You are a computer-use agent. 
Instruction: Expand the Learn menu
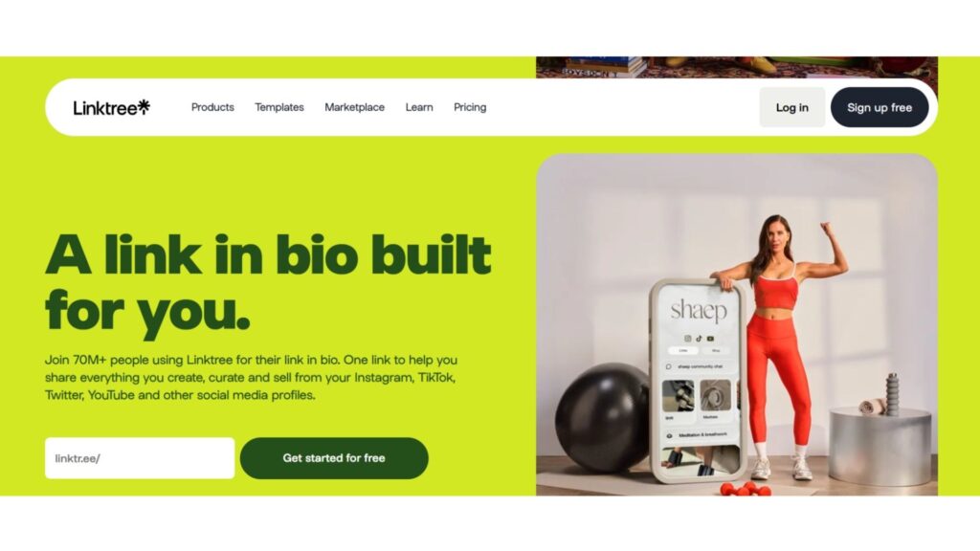(x=419, y=107)
